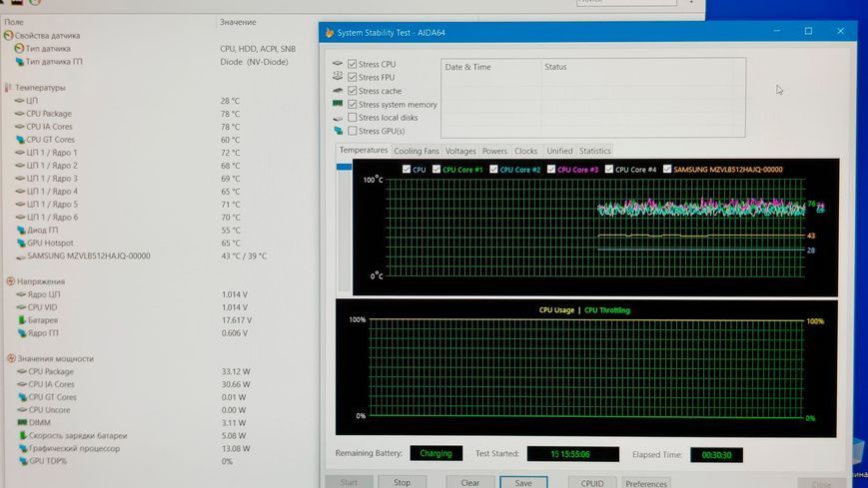Enable Stress local disks option
This screenshot has height=488, width=868.
point(352,118)
